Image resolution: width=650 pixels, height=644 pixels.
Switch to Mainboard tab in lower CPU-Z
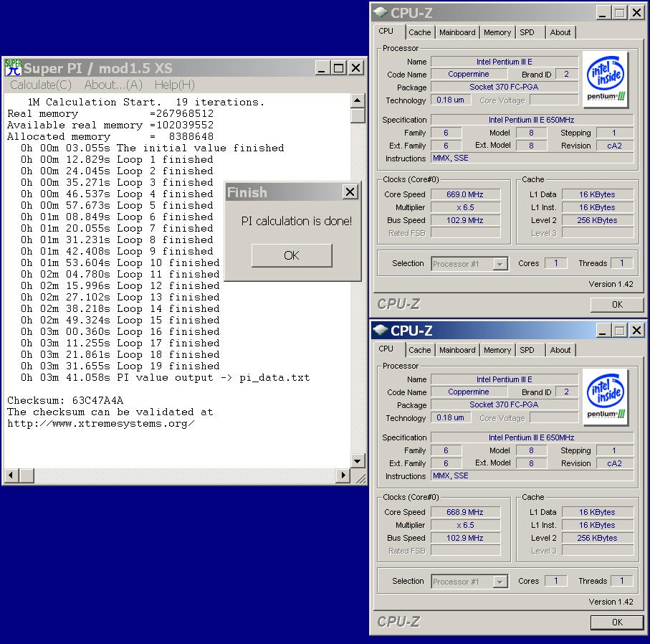click(x=457, y=350)
